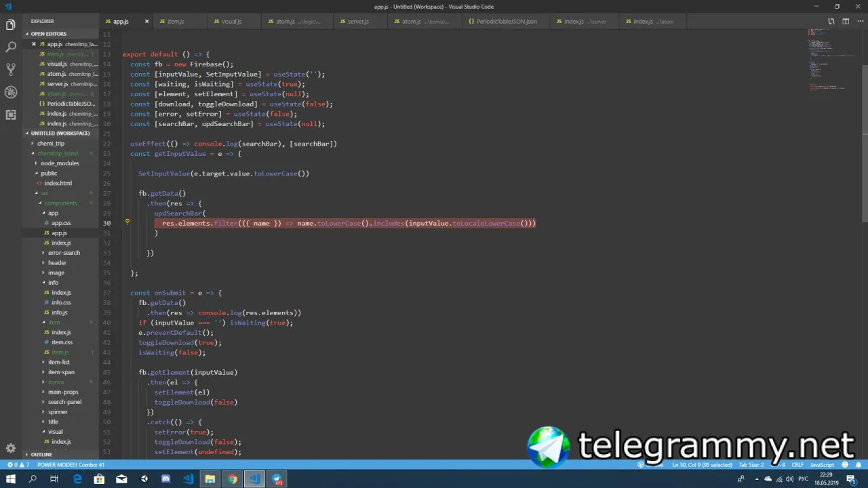868x488 pixels.
Task: Change line endings via CRLF indicator
Action: (797, 465)
